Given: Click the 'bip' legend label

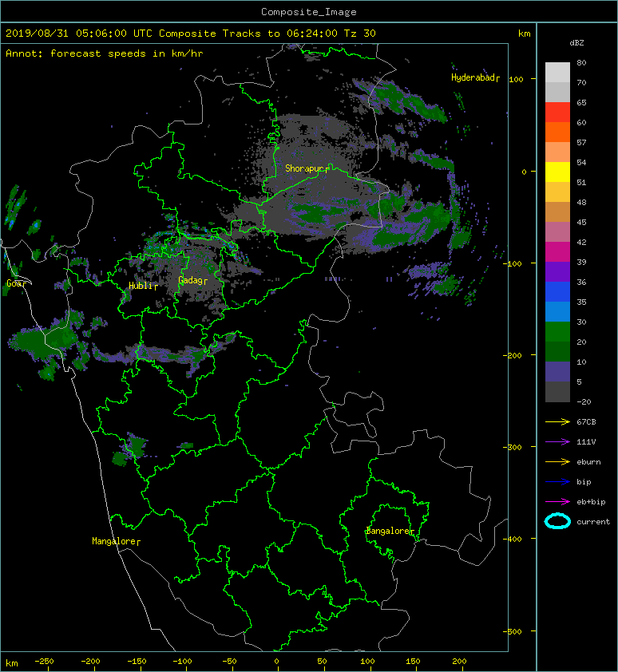Looking at the screenshot, I should coord(584,482).
